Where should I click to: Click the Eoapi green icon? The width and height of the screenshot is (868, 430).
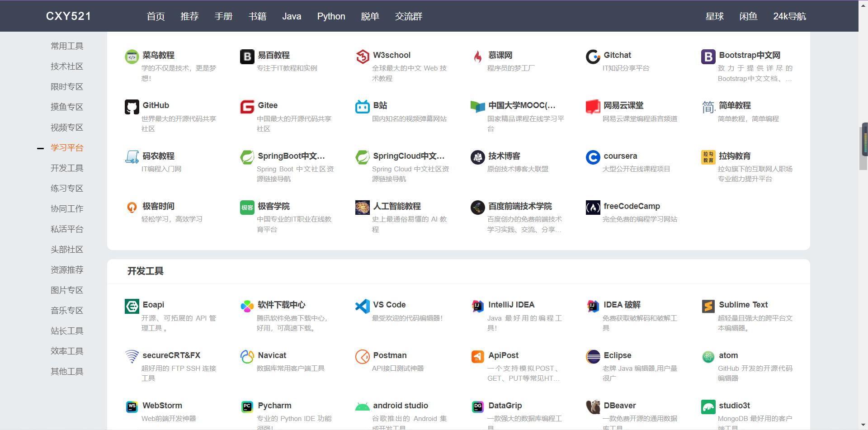pos(132,306)
